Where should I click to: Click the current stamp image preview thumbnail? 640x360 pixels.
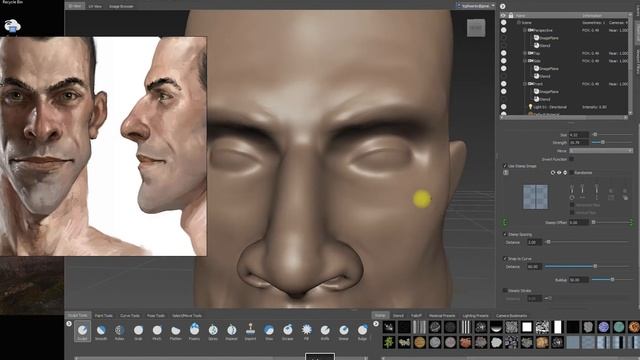pos(536,197)
